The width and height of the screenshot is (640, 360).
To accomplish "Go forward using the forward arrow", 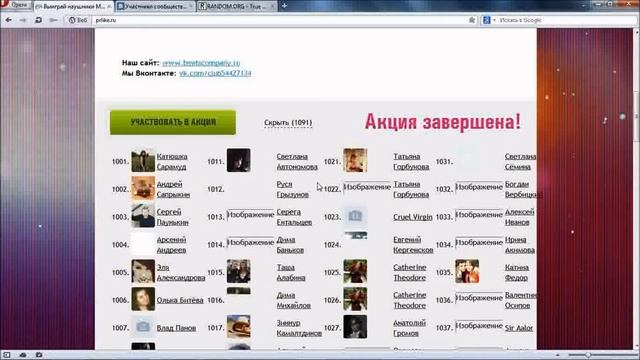I will [23, 20].
